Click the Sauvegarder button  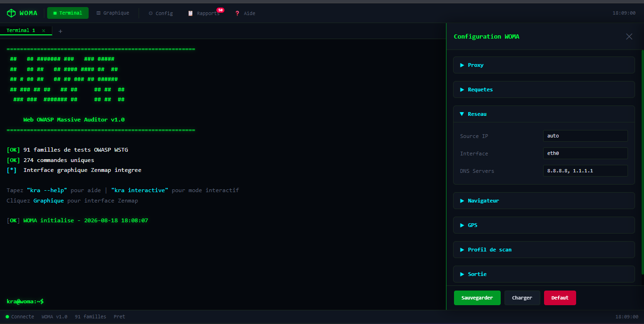(477, 298)
